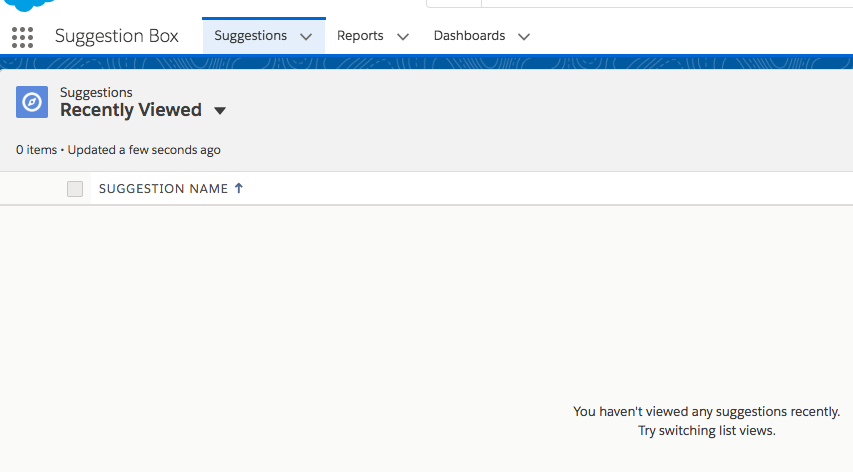The width and height of the screenshot is (853, 472).
Task: Click the blue Suggestions compass icon
Action: pyautogui.click(x=32, y=102)
